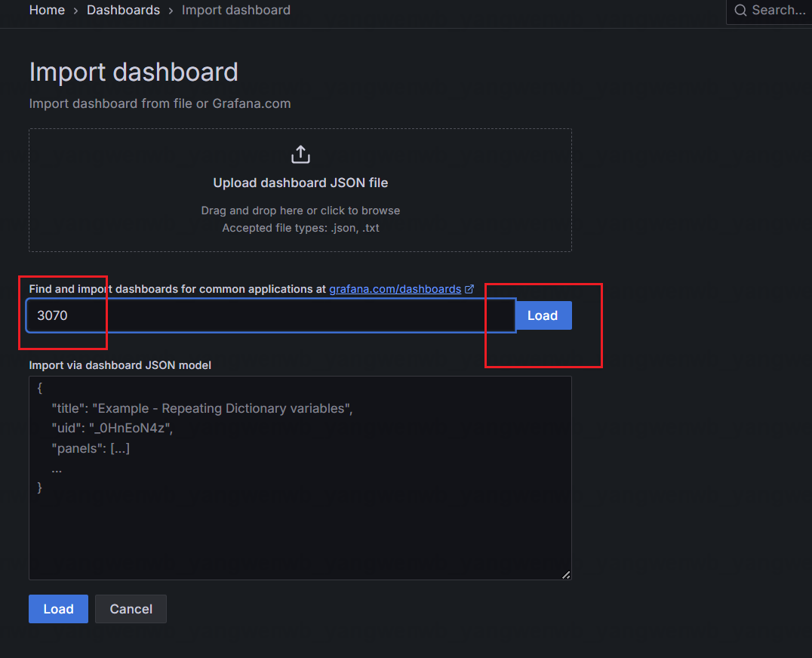Click the "Accepted file types" hint text
The height and width of the screenshot is (658, 812).
pos(300,227)
